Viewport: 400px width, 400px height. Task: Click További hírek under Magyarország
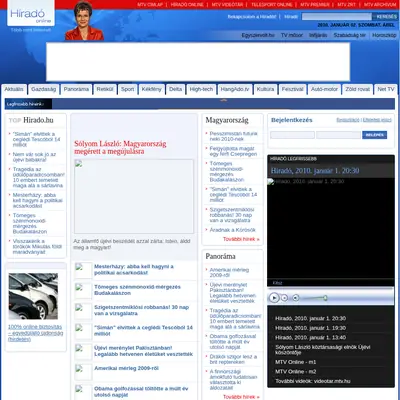[x=241, y=239]
